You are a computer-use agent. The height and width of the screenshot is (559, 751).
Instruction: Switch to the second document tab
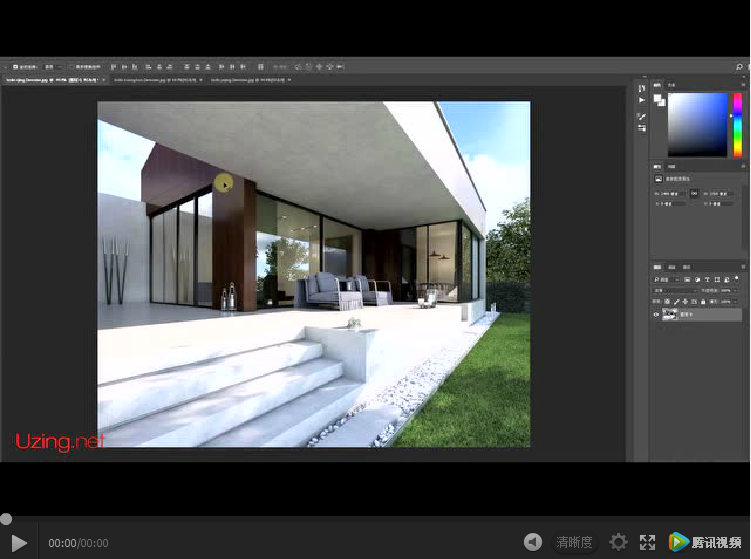(x=155, y=78)
